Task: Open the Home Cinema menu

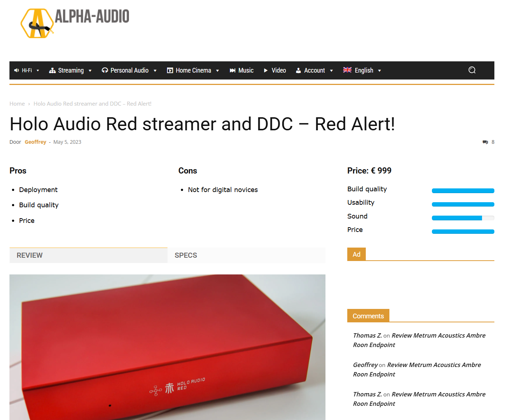Action: pos(193,70)
